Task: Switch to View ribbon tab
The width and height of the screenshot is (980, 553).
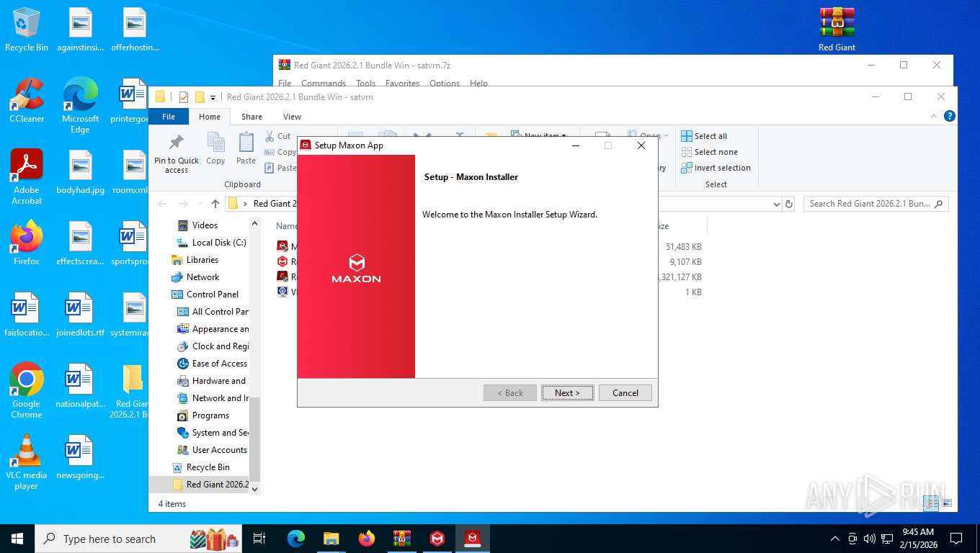Action: tap(292, 117)
